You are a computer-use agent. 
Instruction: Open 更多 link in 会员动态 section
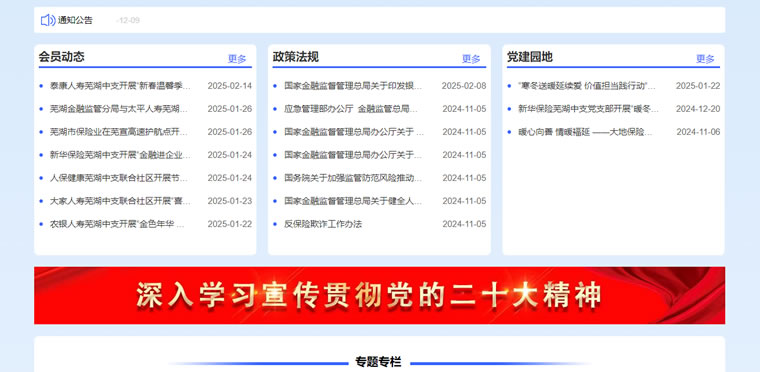pos(237,59)
